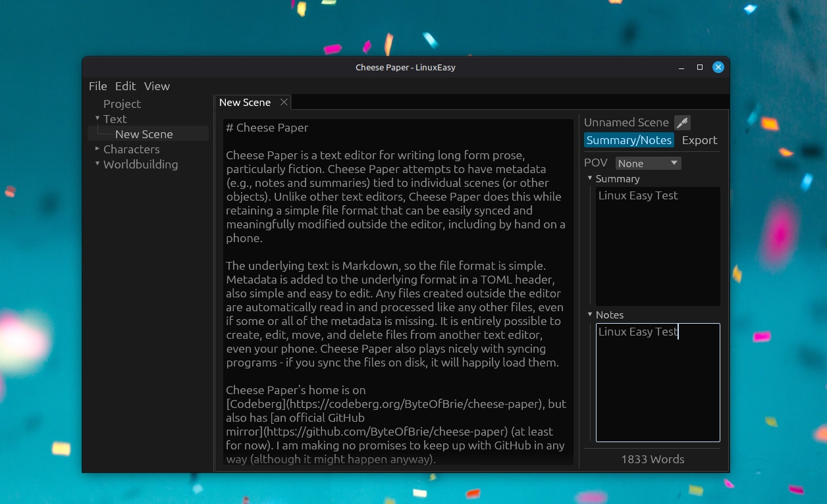Click the Cheese Paper - LinuxEasy title bar
The height and width of the screenshot is (504, 827).
click(x=406, y=67)
